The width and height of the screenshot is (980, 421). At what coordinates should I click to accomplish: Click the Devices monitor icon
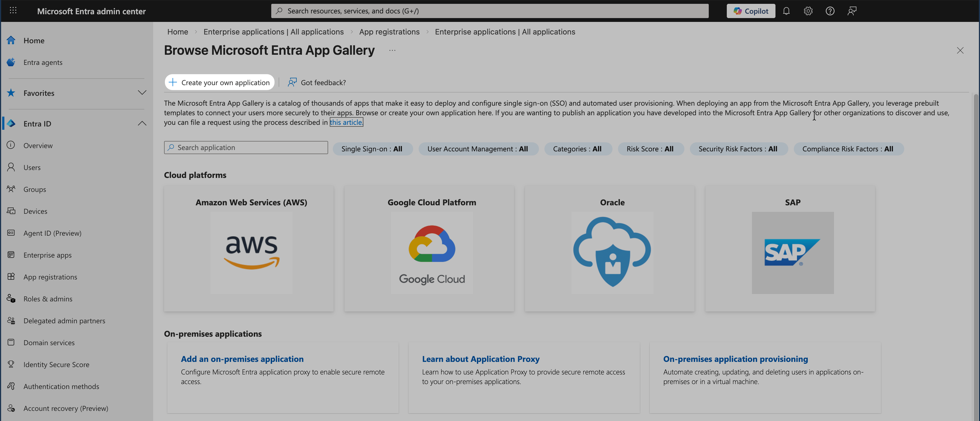[11, 211]
